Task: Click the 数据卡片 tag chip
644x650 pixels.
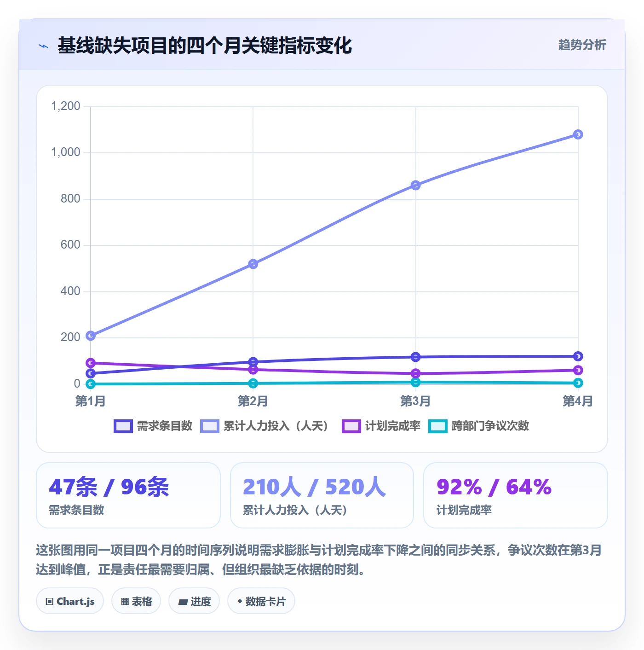Action: coord(261,601)
